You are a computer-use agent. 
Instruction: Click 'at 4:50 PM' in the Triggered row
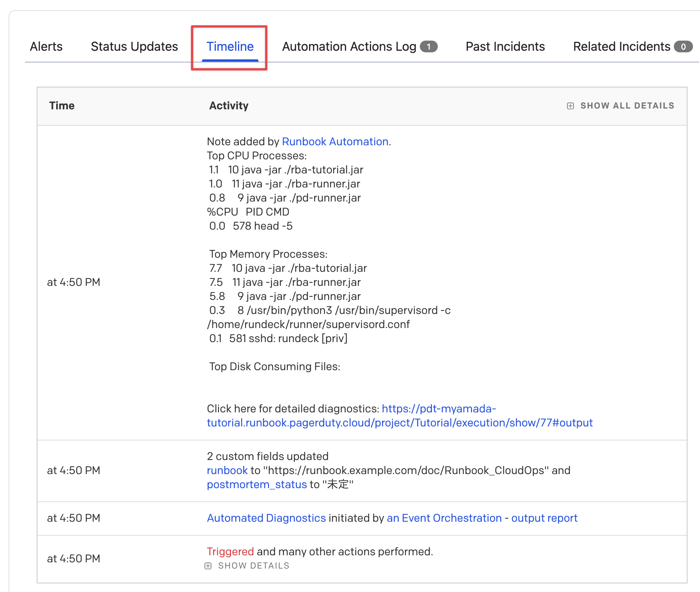tap(74, 558)
